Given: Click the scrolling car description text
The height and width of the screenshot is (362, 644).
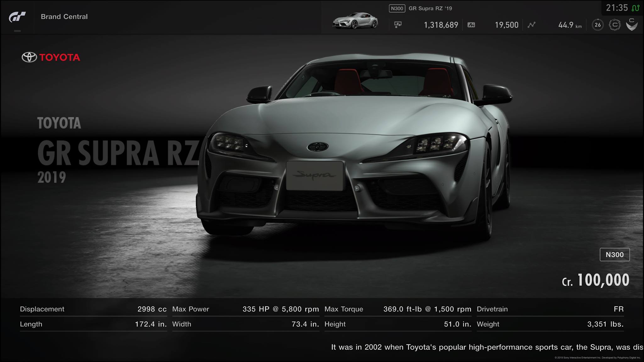Looking at the screenshot, I should tap(487, 347).
